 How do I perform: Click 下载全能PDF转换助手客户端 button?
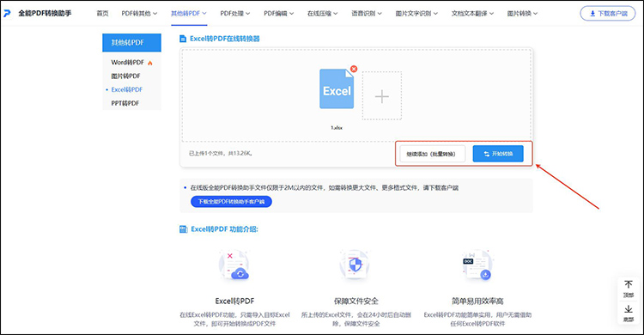pyautogui.click(x=231, y=201)
